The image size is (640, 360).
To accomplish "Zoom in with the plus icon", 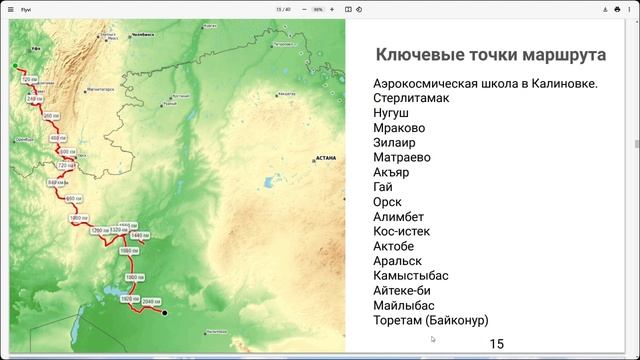I will pyautogui.click(x=332, y=9).
